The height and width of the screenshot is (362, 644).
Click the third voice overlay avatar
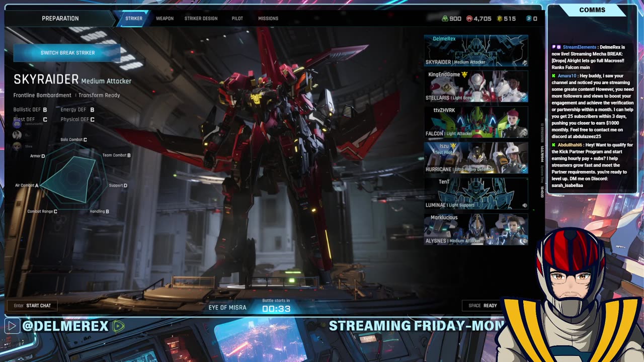pos(17,146)
